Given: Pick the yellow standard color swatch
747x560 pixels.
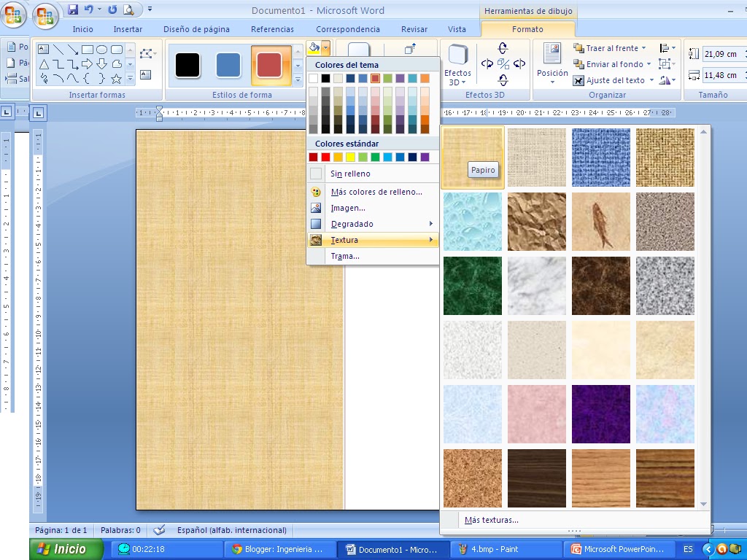Looking at the screenshot, I should pyautogui.click(x=350, y=157).
